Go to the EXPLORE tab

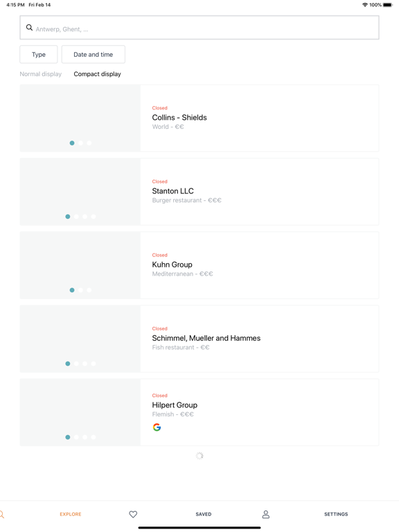tap(71, 514)
